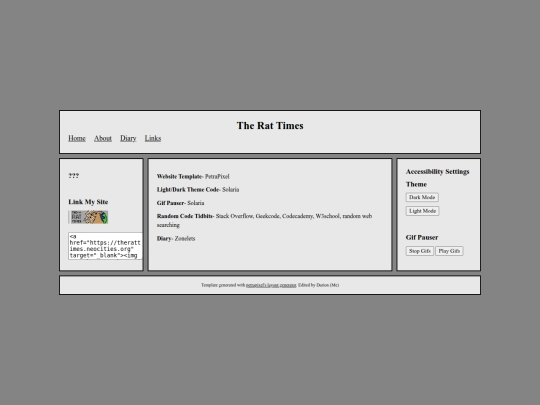Open the Diary navigation link

coord(128,138)
